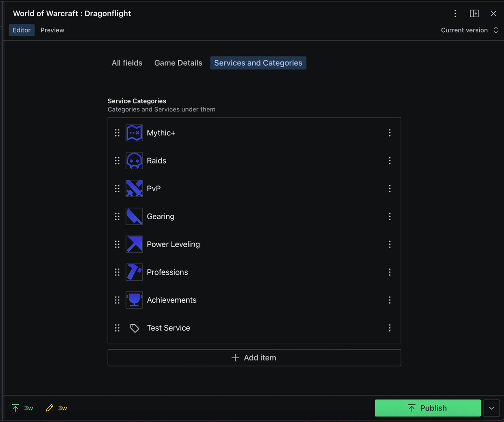
Task: Click the Professions hammer icon
Action: pos(134,272)
